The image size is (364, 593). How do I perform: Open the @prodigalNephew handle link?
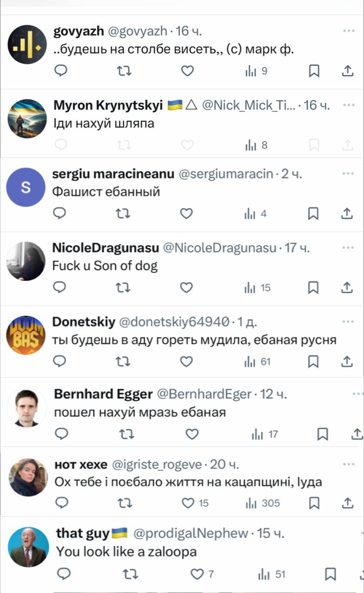tap(191, 534)
